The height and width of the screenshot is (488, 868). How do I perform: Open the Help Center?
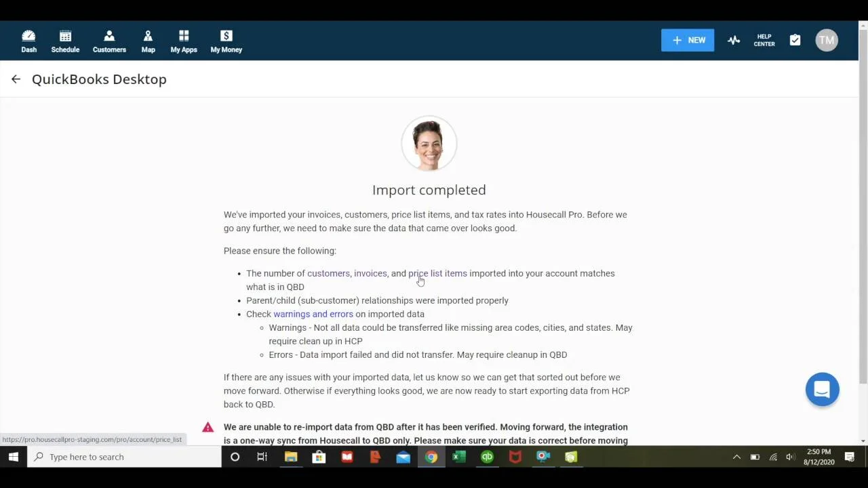(764, 40)
